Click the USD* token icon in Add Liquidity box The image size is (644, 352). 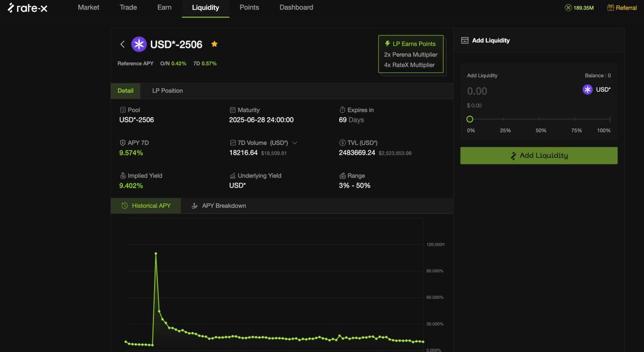tap(588, 89)
